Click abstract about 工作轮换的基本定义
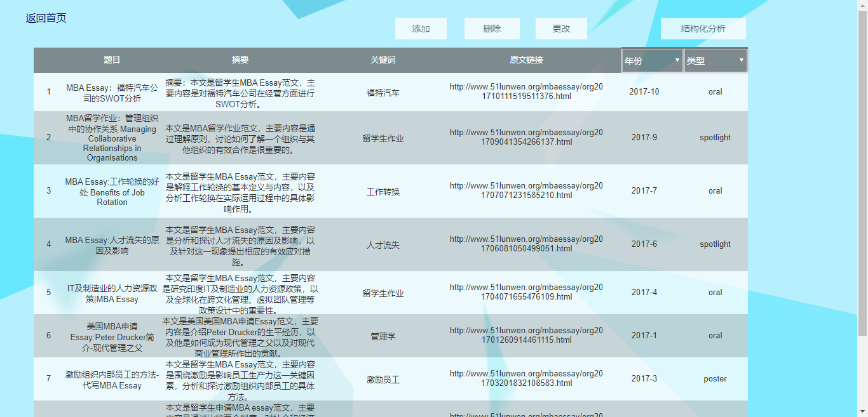 click(x=240, y=192)
